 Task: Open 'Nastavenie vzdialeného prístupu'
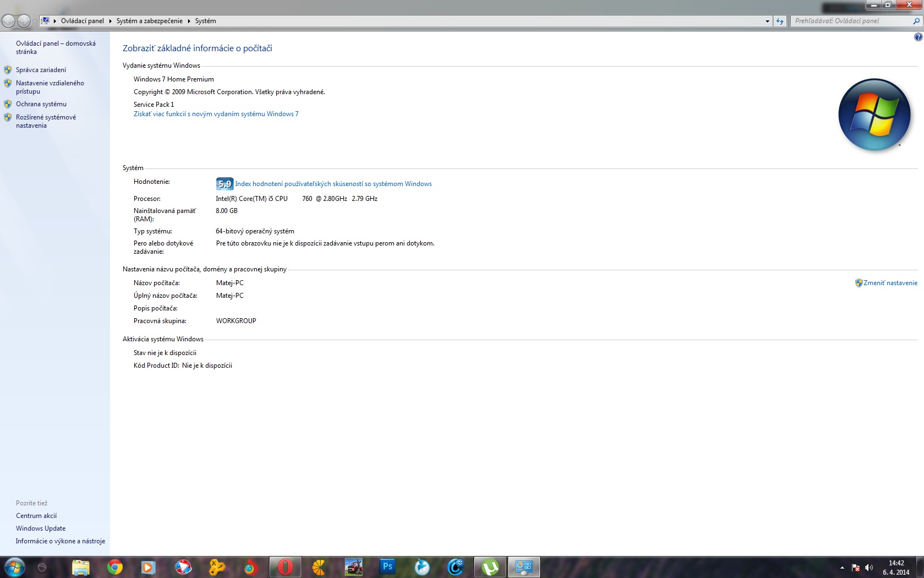[x=50, y=87]
